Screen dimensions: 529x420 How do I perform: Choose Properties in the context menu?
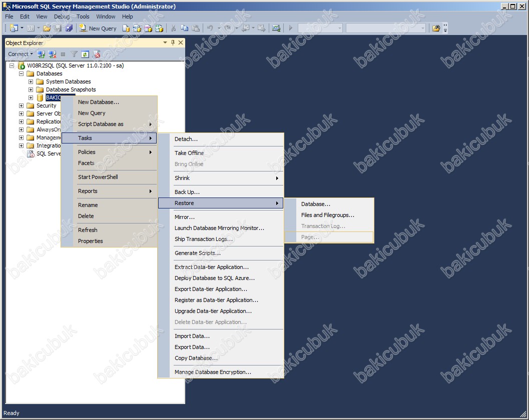tap(109, 241)
